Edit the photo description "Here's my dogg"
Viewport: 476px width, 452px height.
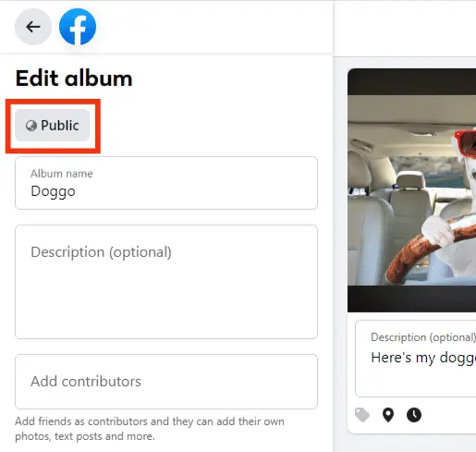coord(416,359)
